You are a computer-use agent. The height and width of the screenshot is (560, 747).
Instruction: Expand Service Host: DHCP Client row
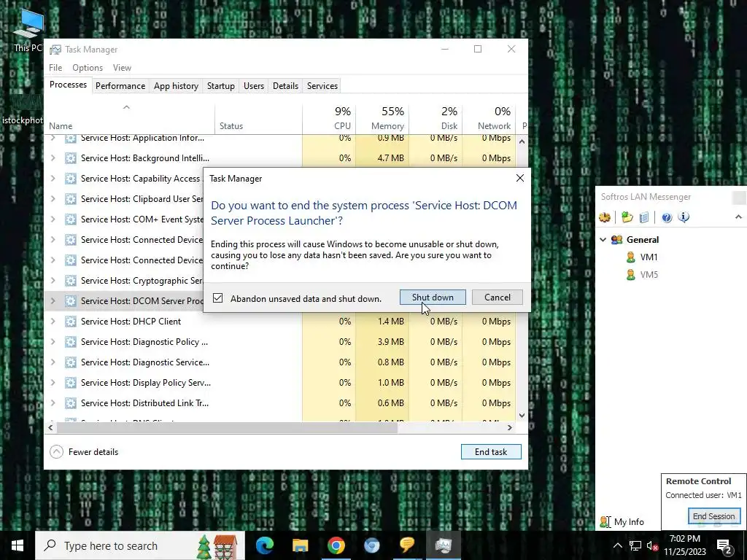coord(53,322)
